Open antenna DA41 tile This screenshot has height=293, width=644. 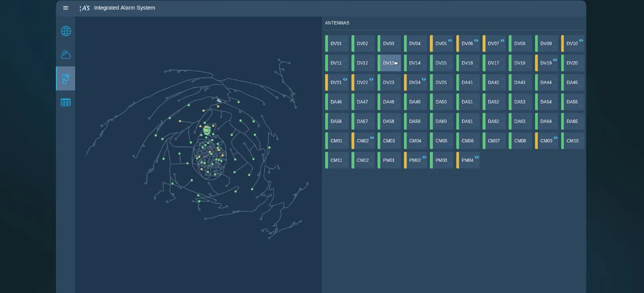point(468,82)
